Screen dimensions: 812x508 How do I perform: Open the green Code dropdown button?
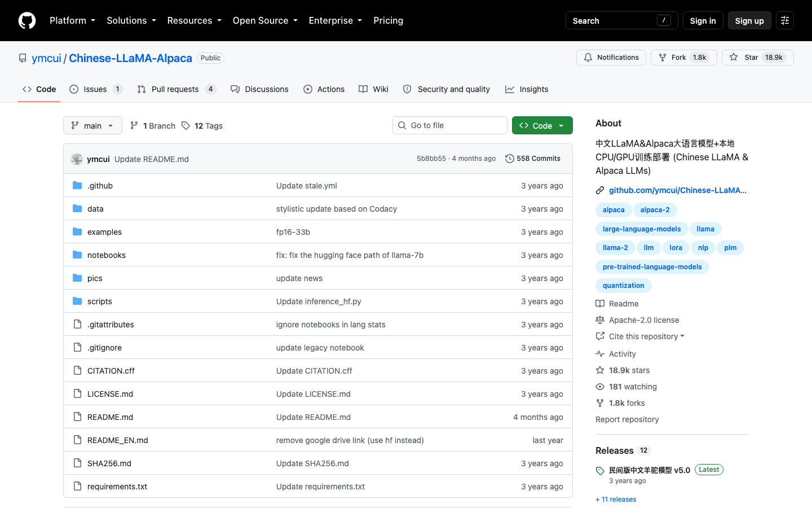[542, 125]
